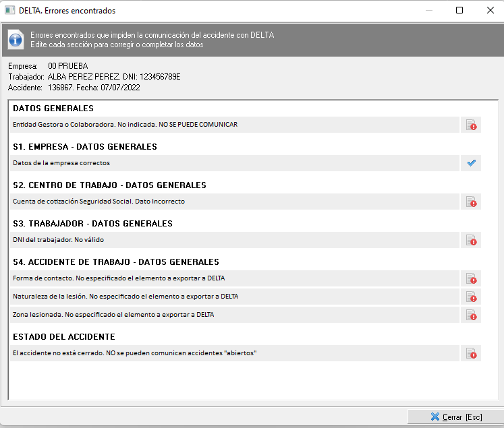Click edit icon beside DNI del trabajador
This screenshot has width=504, height=428.
pos(471,240)
